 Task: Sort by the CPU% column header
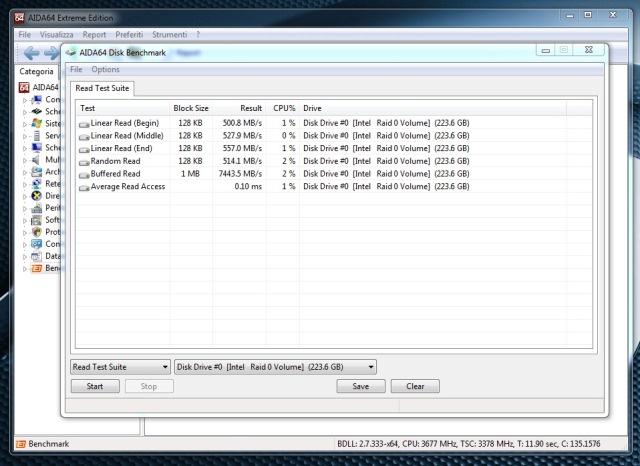(x=283, y=108)
